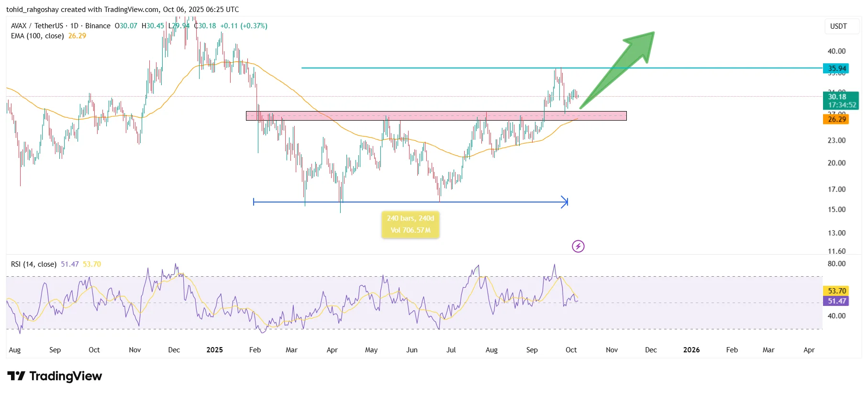
Task: Click the yellow "240 bars, 240d" info box
Action: pos(410,225)
